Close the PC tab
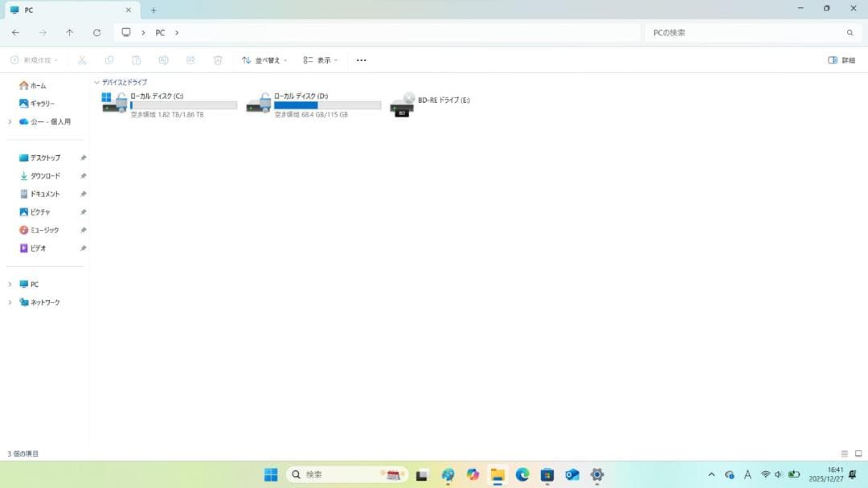 [x=129, y=10]
